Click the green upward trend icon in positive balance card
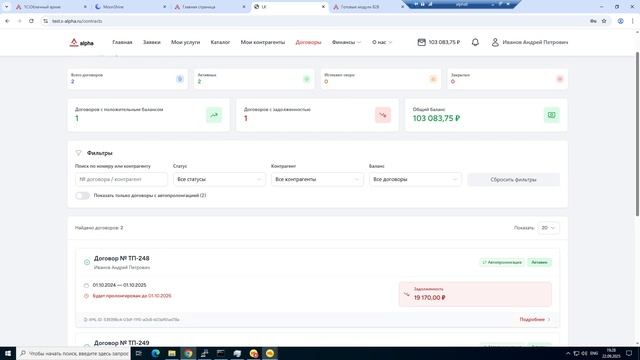The image size is (640, 360). click(214, 115)
